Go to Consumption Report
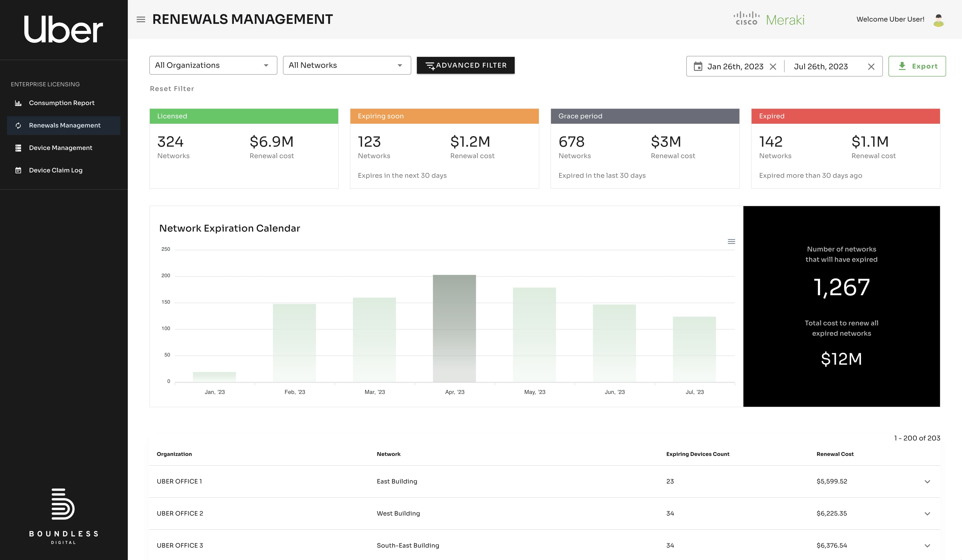 click(x=63, y=103)
